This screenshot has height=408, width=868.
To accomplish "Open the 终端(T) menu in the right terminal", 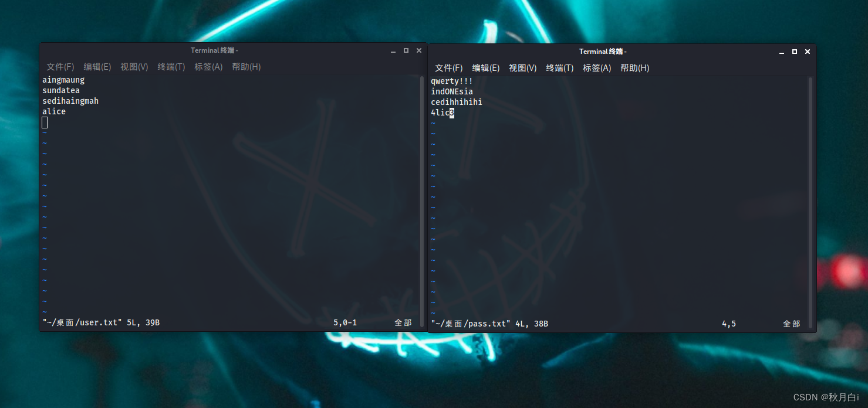I will (x=559, y=67).
